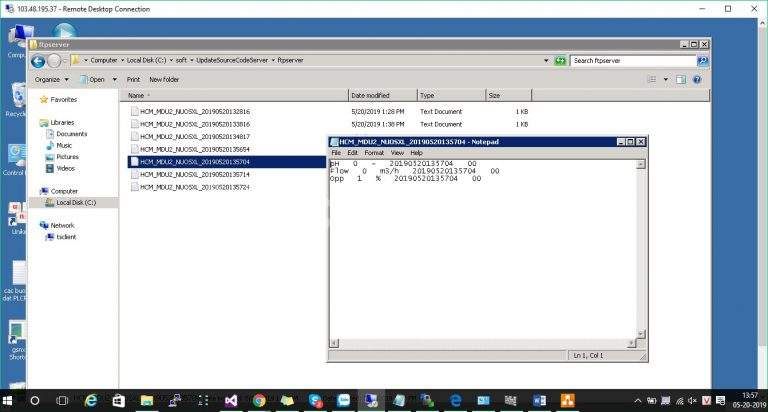The width and height of the screenshot is (768, 412).
Task: Open Notepad's File menu
Action: click(336, 153)
